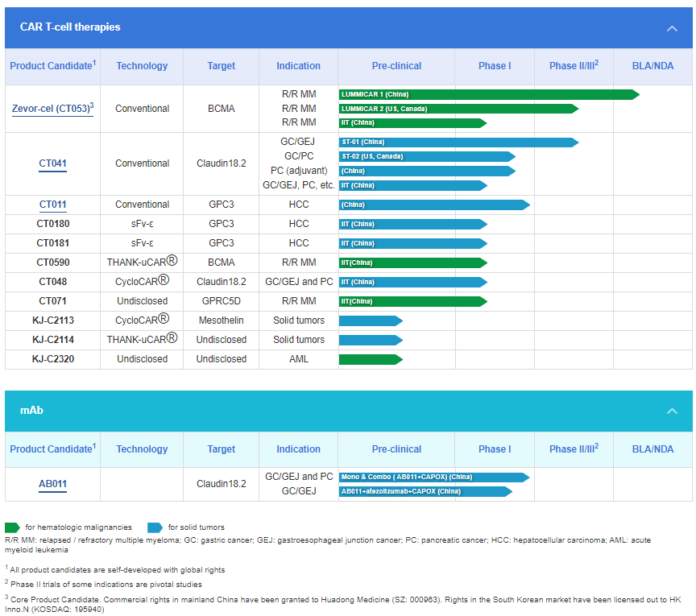Click the GPRC5D target cell
Image resolution: width=696 pixels, height=616 pixels.
click(x=221, y=301)
